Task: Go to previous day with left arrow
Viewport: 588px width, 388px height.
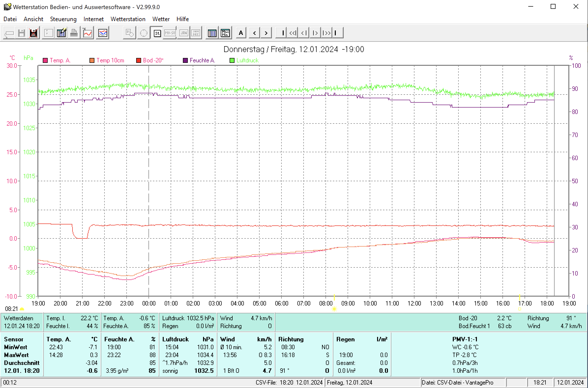Action: tap(254, 33)
